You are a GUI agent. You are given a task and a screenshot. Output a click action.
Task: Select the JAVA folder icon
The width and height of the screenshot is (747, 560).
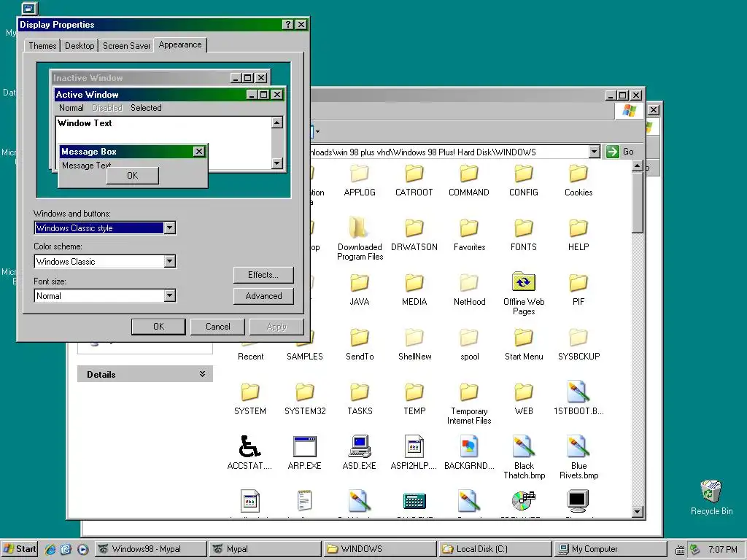(x=359, y=284)
